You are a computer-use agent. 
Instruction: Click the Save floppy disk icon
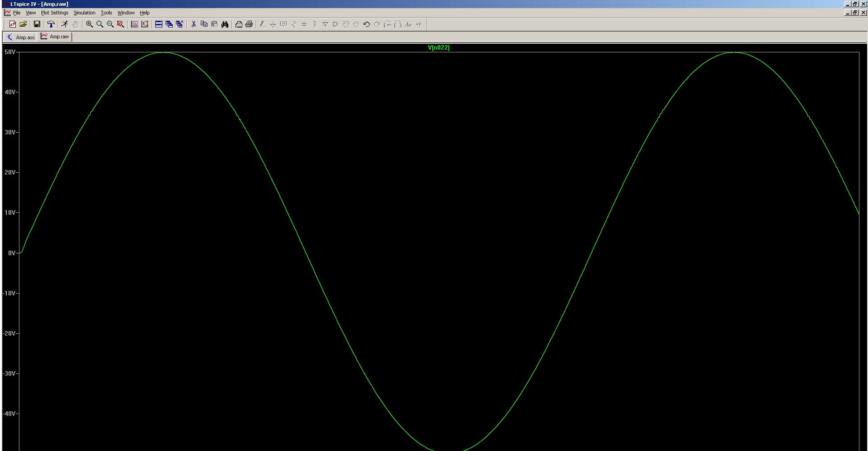(x=37, y=24)
